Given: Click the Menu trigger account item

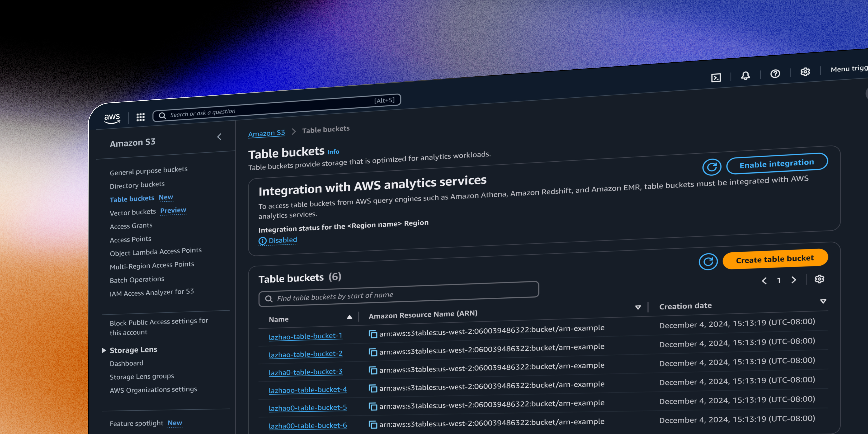Looking at the screenshot, I should (849, 68).
